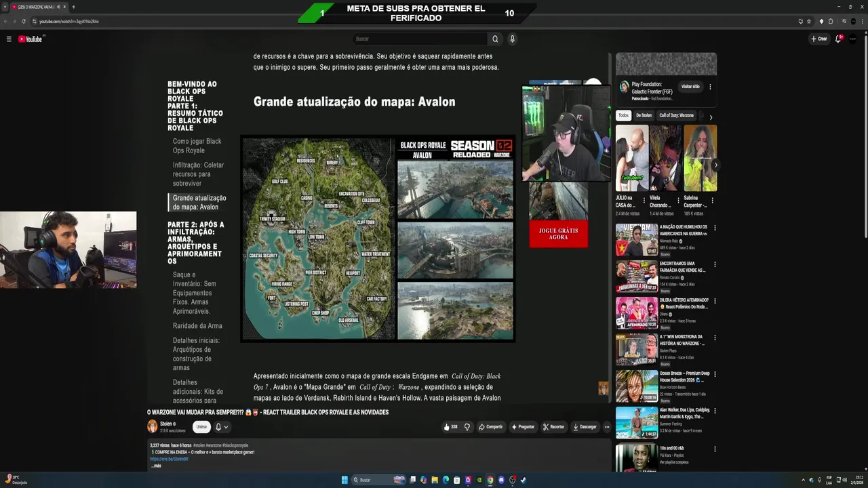Click the Visitar sitio ad button
Viewport: 868px width, 488px height.
(x=690, y=87)
